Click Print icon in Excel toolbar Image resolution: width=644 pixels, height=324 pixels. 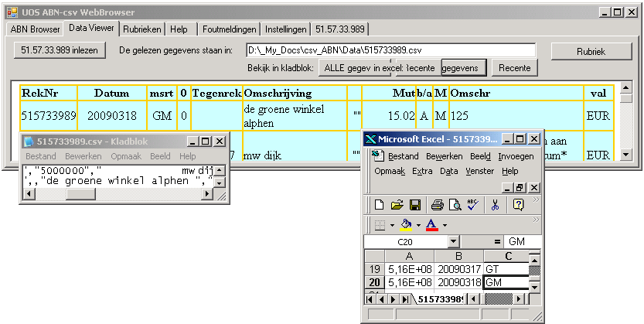[437, 204]
